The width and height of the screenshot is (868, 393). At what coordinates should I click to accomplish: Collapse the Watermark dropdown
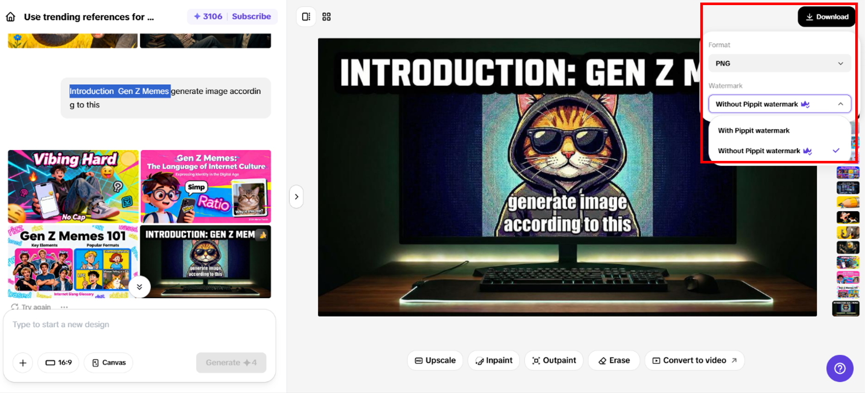click(779, 104)
